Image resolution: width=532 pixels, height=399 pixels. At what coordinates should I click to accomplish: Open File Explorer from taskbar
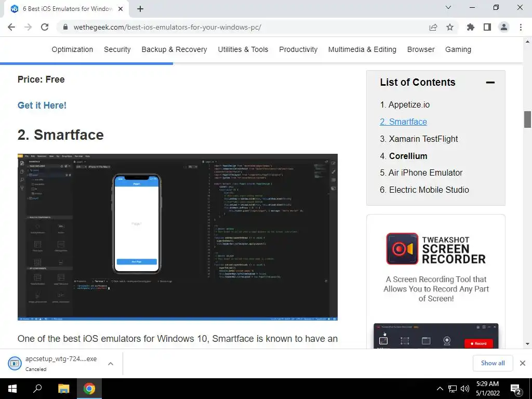click(63, 389)
